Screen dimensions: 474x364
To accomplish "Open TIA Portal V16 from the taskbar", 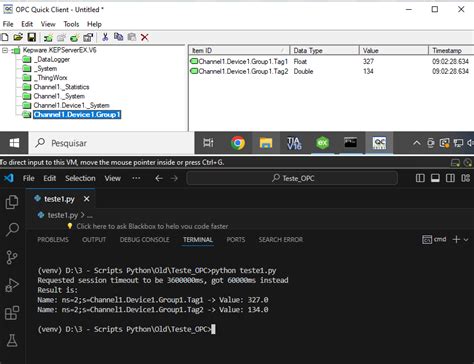I will [294, 143].
